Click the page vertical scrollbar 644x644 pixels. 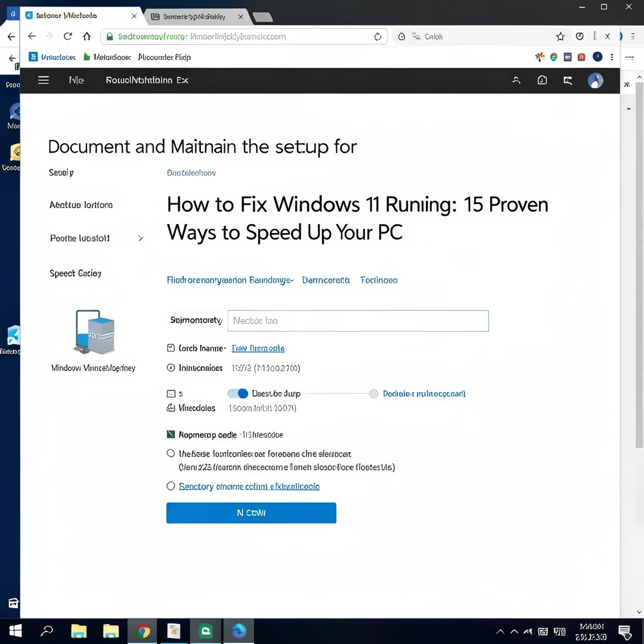(639, 265)
